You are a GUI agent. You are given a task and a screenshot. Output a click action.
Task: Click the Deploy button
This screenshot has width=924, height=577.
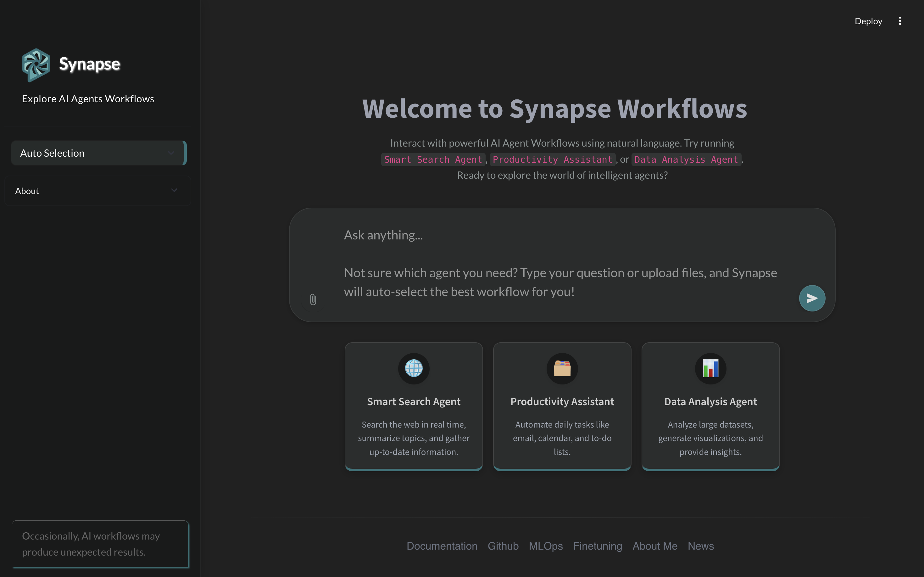[868, 21]
